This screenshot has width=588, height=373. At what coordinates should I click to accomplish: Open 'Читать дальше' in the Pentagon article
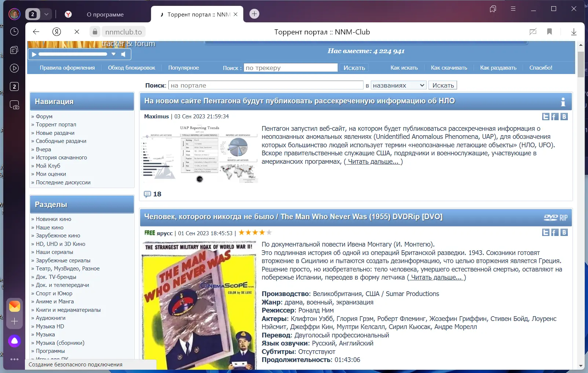373,162
